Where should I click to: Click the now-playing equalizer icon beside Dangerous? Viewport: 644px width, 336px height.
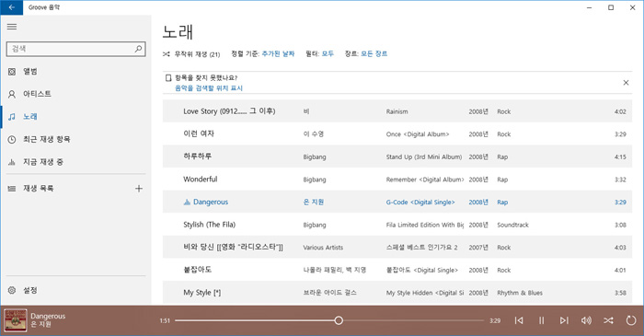(x=187, y=203)
